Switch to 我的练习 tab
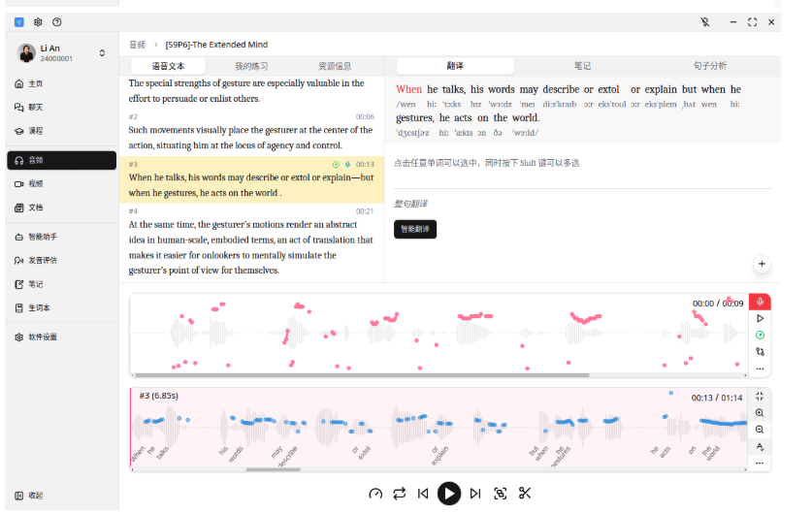The image size is (812, 513). [251, 66]
